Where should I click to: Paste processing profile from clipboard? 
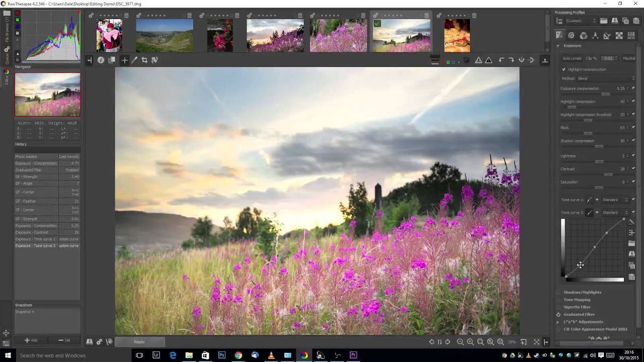click(x=636, y=21)
